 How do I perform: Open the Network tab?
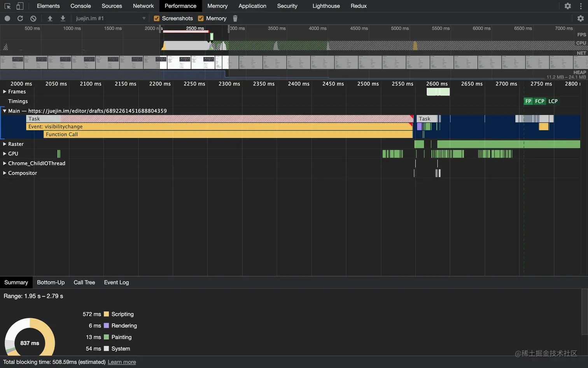coord(143,6)
